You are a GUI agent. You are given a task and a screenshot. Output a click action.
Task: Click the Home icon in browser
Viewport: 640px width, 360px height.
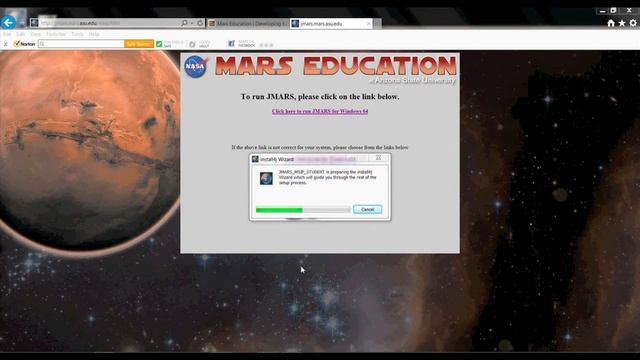click(611, 23)
